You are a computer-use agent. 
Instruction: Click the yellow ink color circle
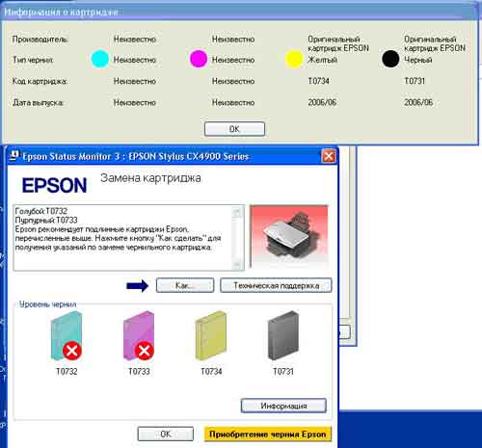pos(294,59)
